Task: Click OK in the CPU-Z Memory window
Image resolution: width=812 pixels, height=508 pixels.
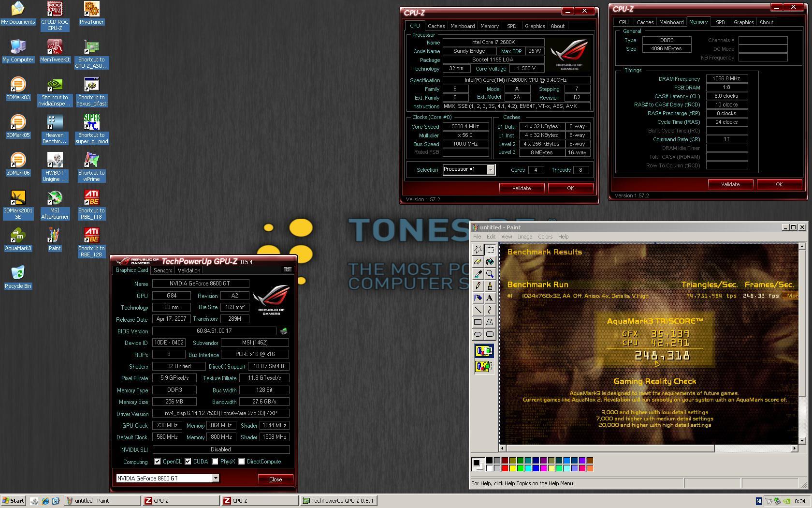Action: (x=779, y=184)
